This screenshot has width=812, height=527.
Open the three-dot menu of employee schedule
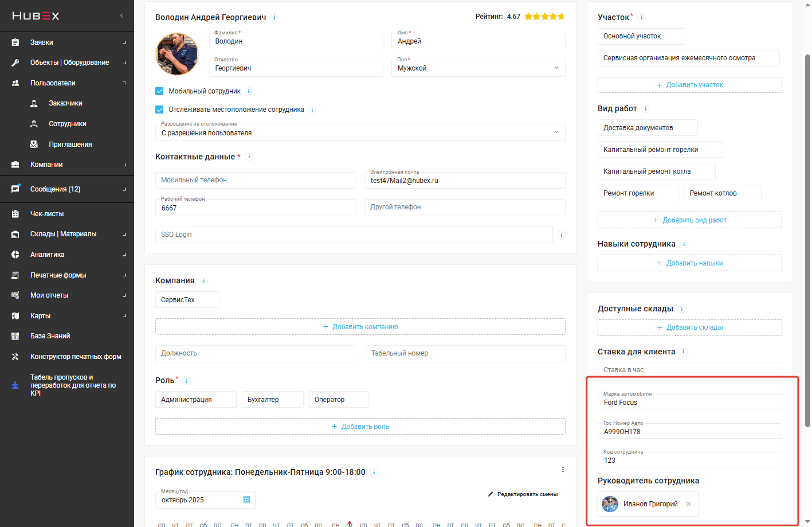563,470
